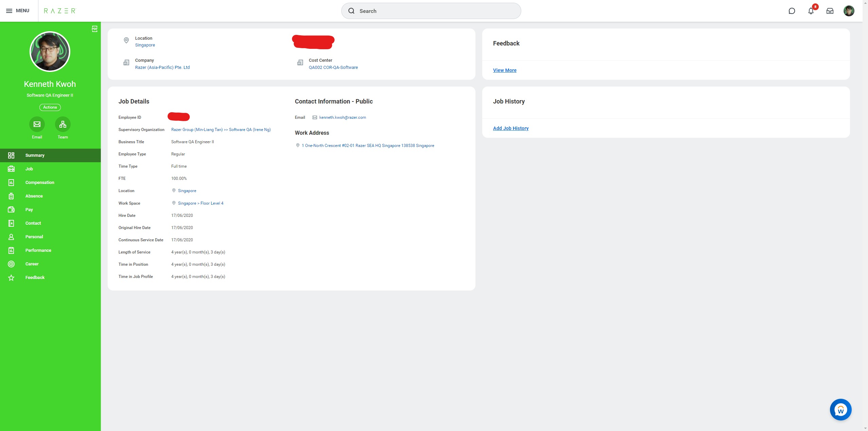Click the name Kenneth Kwoh in sidebar
This screenshot has height=431, width=868.
point(50,84)
